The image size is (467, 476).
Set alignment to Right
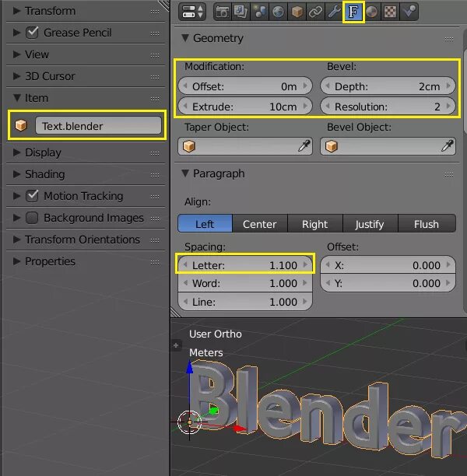tap(315, 224)
